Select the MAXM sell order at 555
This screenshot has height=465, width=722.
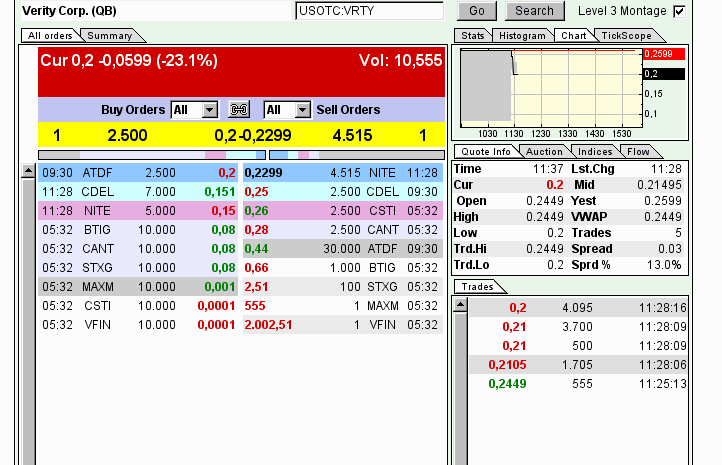pyautogui.click(x=343, y=306)
